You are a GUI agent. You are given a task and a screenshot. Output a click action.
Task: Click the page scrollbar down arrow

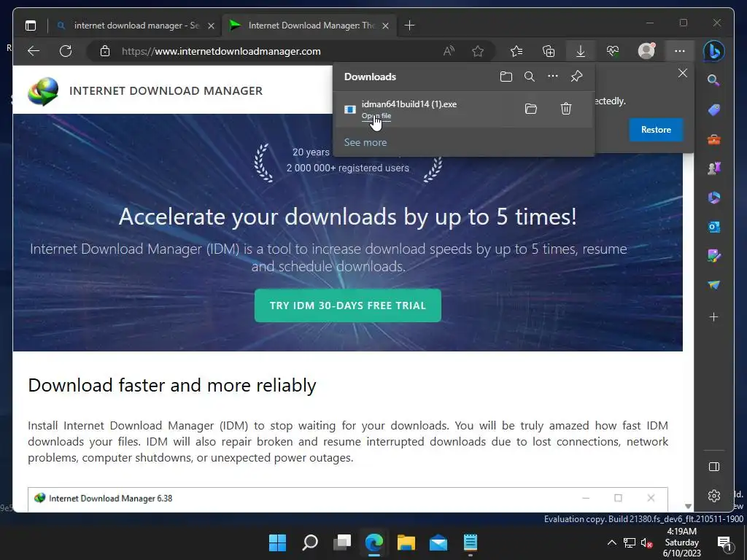point(688,506)
